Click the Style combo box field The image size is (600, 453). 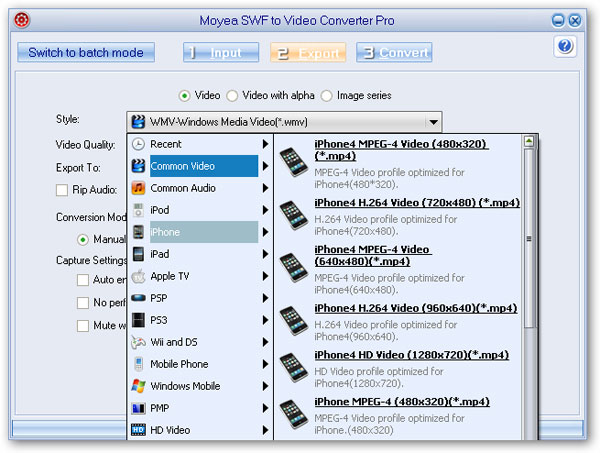tap(284, 122)
